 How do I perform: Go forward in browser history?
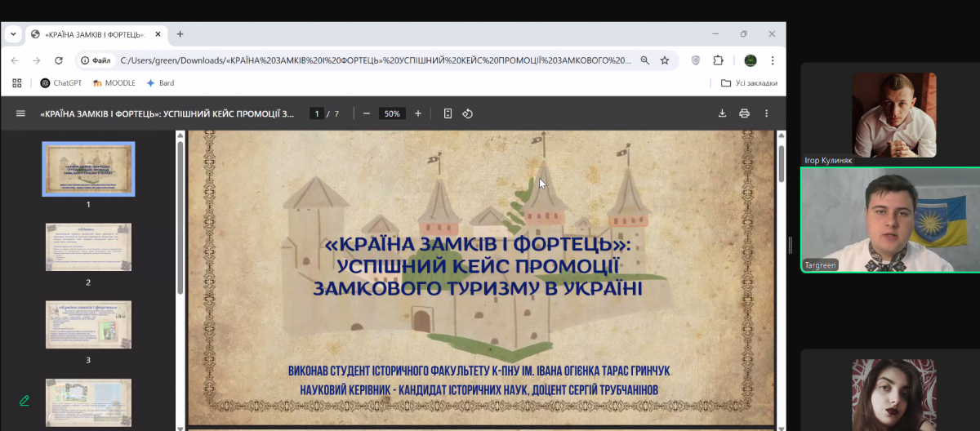[x=37, y=60]
